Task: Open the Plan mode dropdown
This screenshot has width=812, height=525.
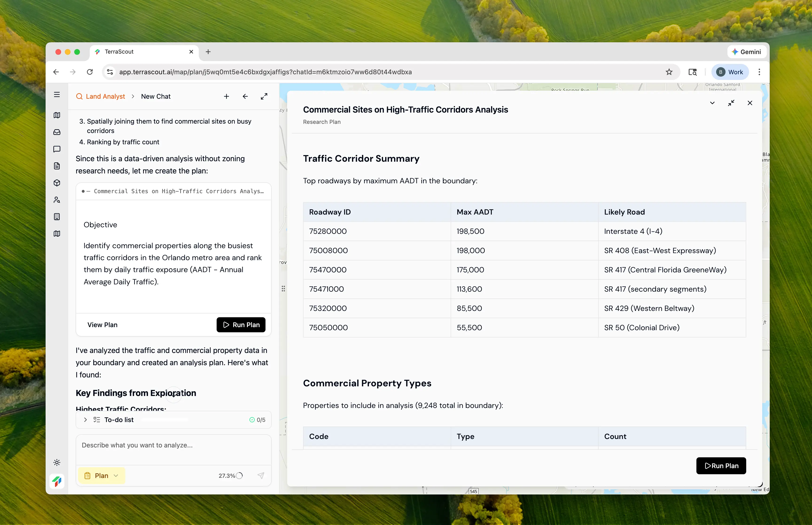Action: coord(101,476)
